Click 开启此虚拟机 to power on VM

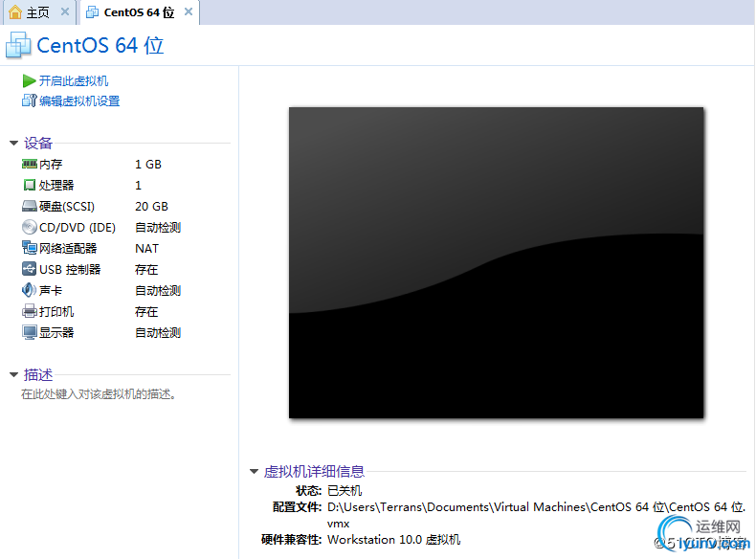click(74, 81)
